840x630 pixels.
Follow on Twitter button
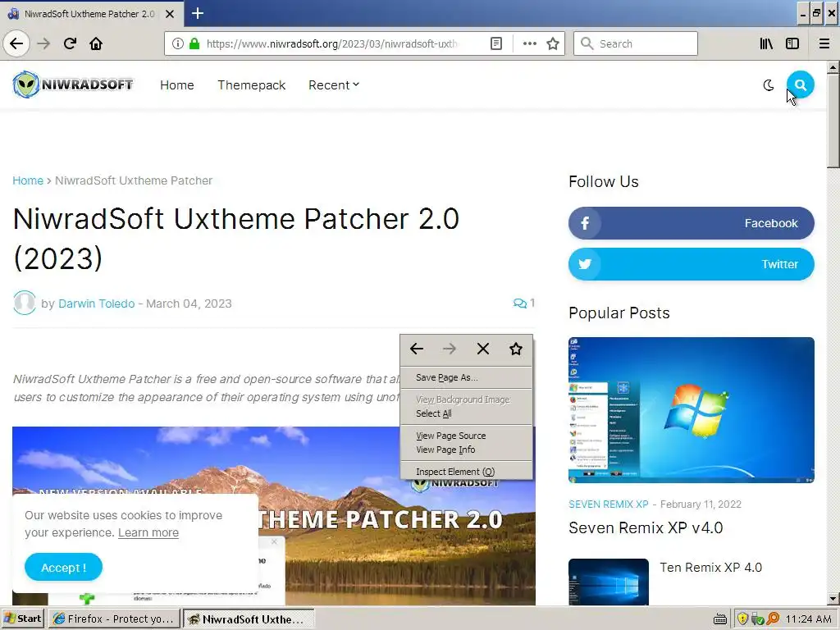point(691,264)
